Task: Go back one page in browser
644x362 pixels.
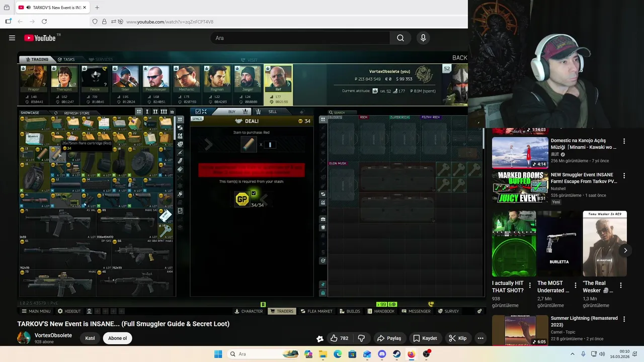Action: pos(20,22)
